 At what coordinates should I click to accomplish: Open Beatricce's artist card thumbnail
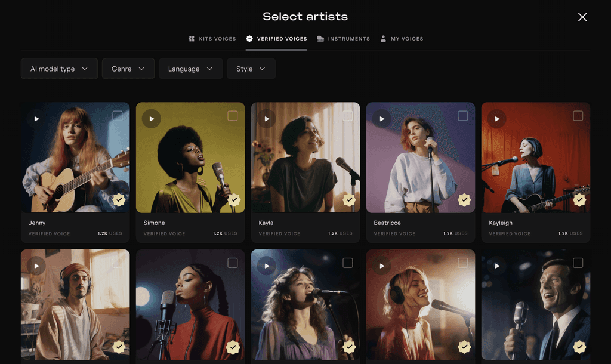[420, 157]
